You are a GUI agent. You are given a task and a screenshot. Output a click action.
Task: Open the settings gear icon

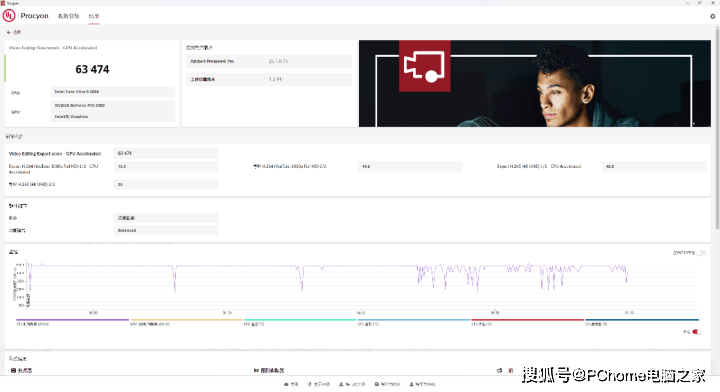(713, 16)
